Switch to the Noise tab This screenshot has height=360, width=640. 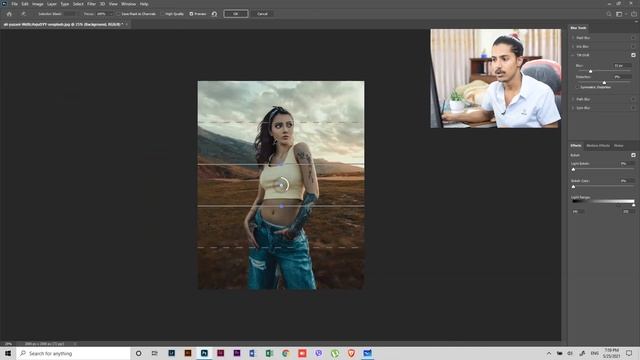pyautogui.click(x=619, y=146)
